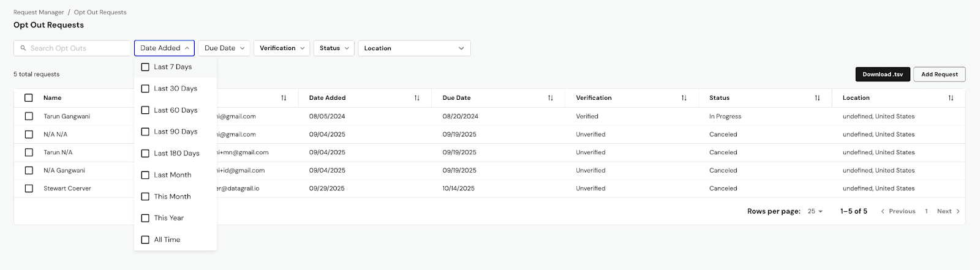Change rows per page from 25
Image resolution: width=980 pixels, height=270 pixels.
point(815,211)
